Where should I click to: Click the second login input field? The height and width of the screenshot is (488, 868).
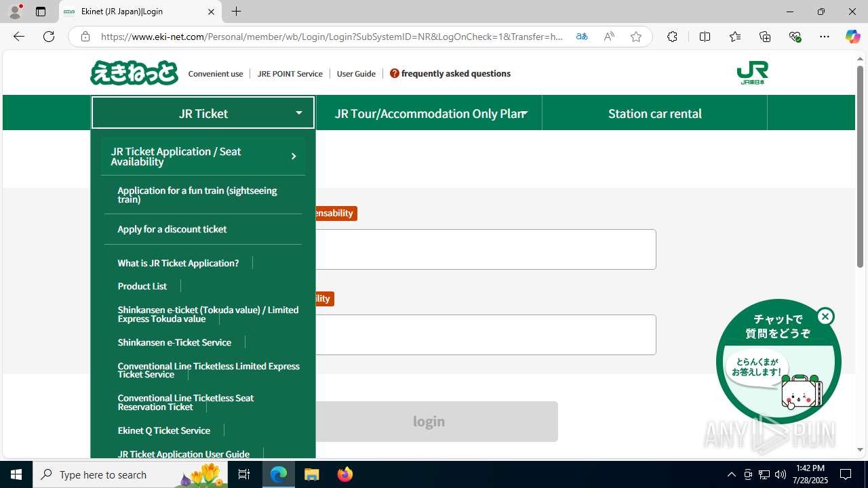tap(486, 335)
